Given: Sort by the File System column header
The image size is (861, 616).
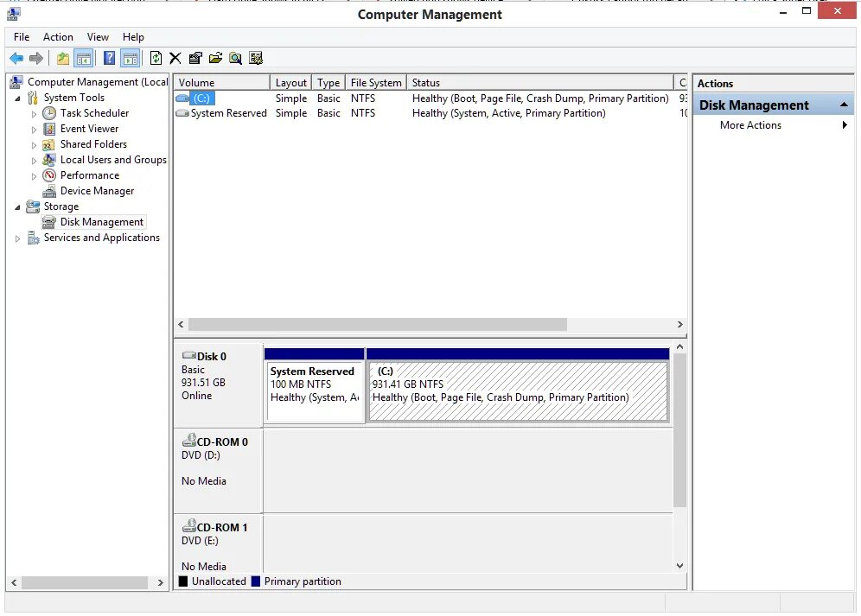Looking at the screenshot, I should (x=376, y=82).
